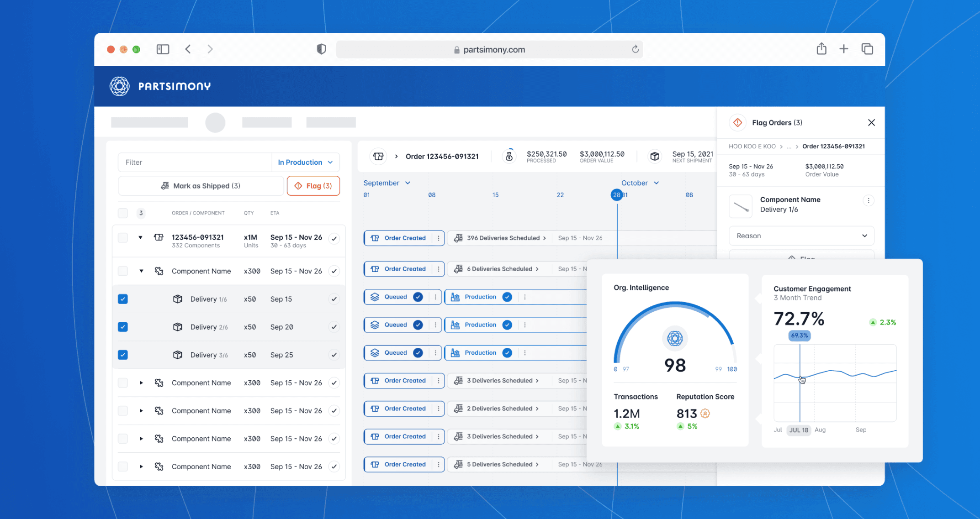Open the Reason dropdown

point(801,236)
